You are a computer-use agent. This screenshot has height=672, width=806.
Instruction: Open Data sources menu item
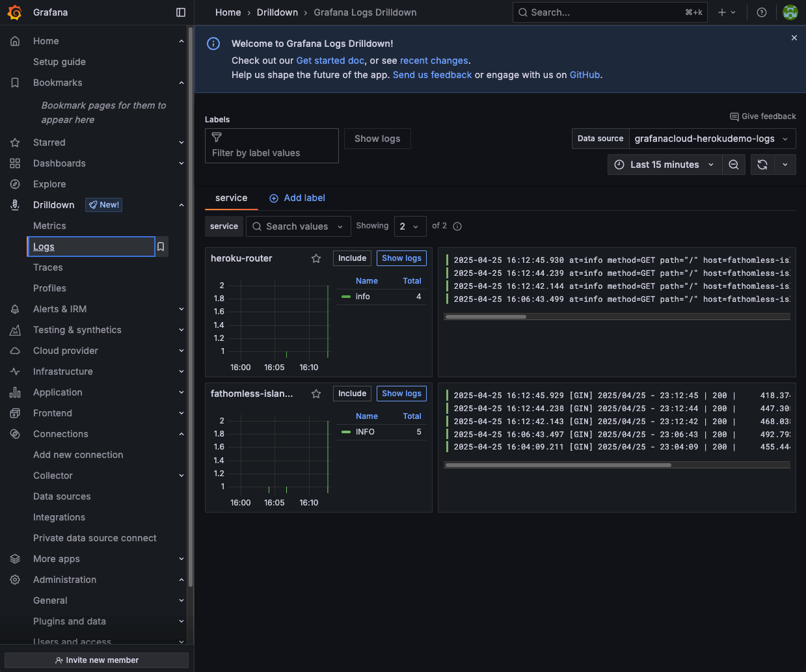tap(62, 496)
